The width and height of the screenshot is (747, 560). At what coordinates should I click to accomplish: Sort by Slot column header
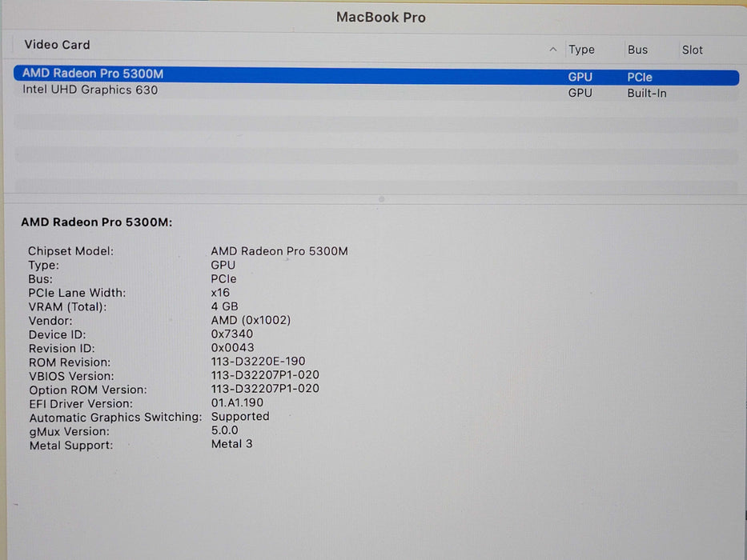click(x=692, y=50)
